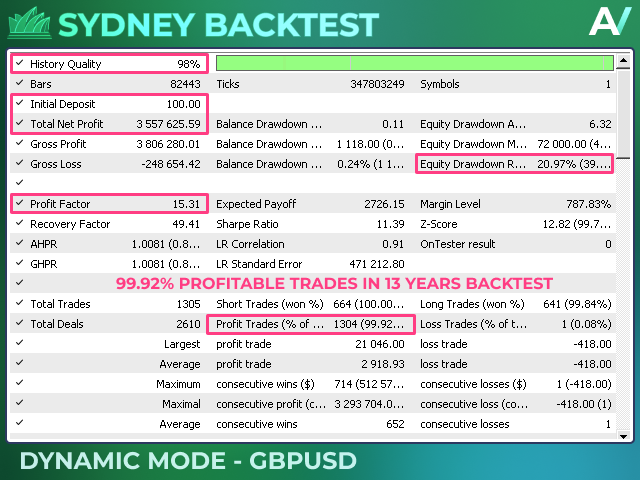640x480 pixels.
Task: Select the Expected Payoff value 2726.15
Action: [x=384, y=204]
